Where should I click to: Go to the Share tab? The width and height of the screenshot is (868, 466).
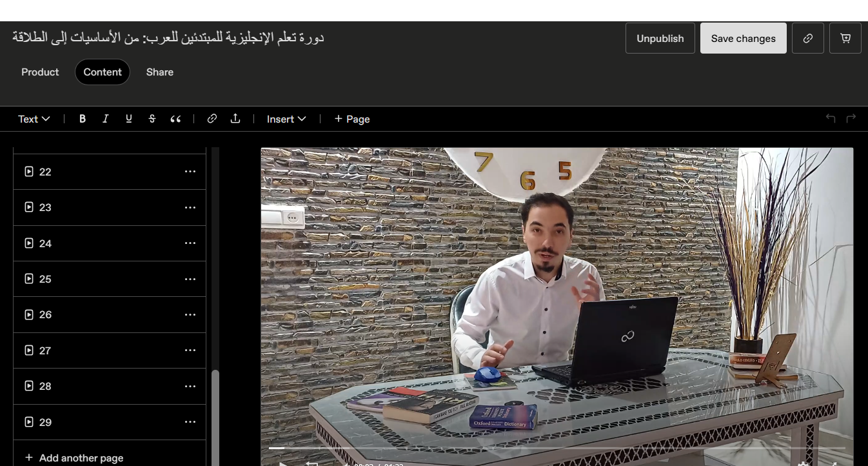(160, 72)
